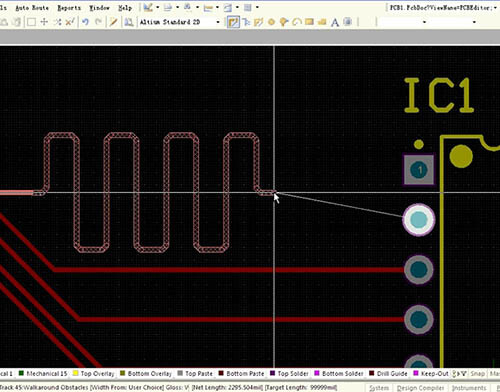
Task: Click the Undo icon in the toolbar
Action: pyautogui.click(x=85, y=22)
